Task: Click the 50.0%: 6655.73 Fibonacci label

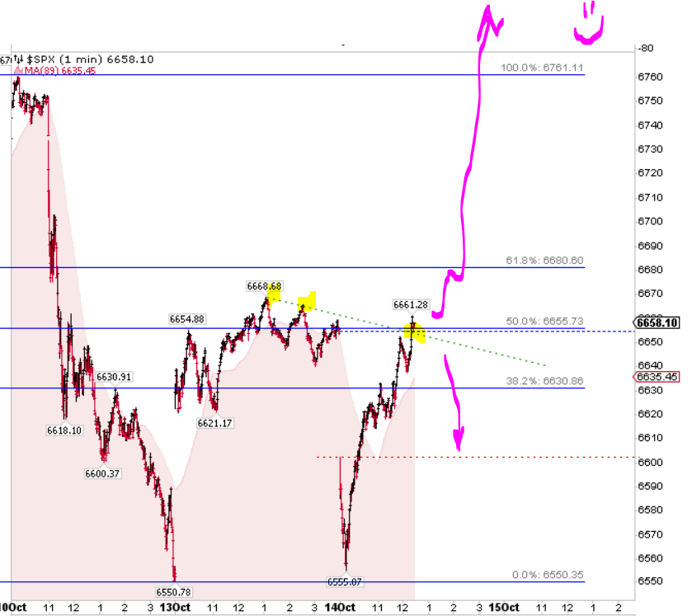Action: pyautogui.click(x=544, y=322)
